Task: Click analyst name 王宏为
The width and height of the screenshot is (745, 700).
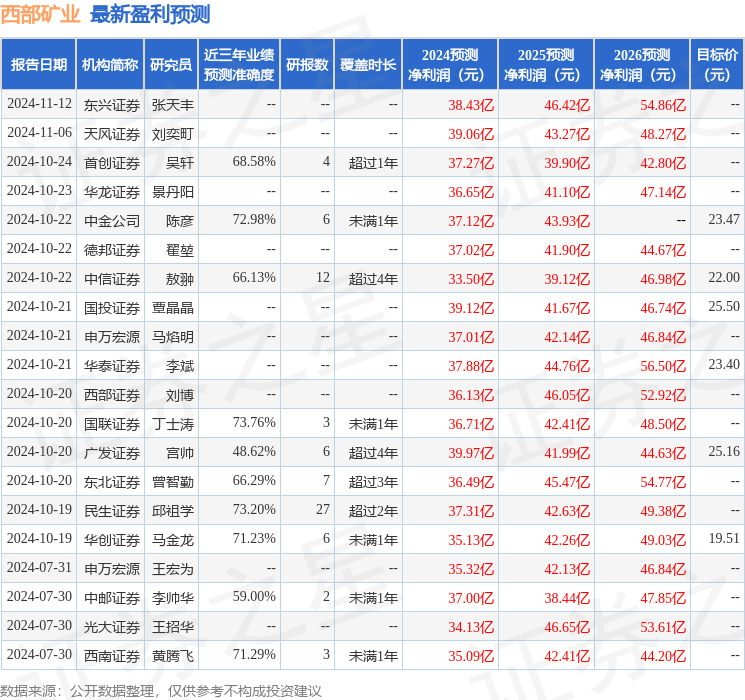Action: (172, 569)
